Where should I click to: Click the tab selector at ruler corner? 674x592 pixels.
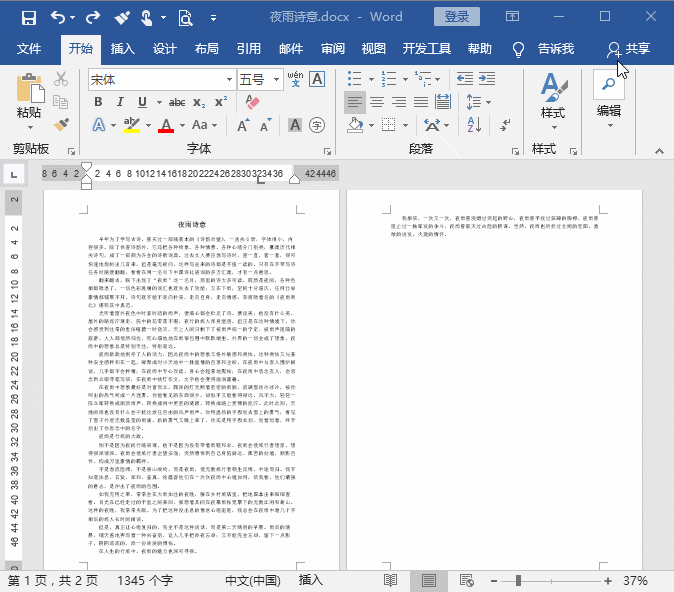(14, 175)
